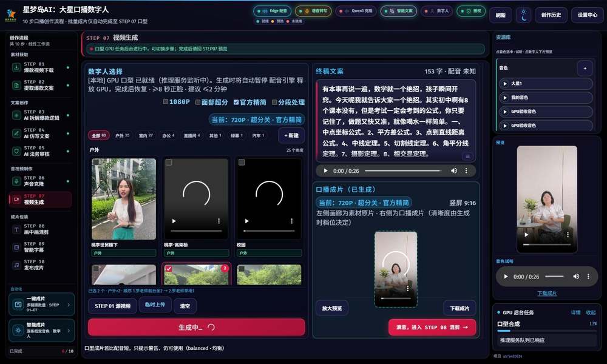Click 满意，进入 STEP 08 混剪 button
The width and height of the screenshot is (607, 364).
click(x=432, y=327)
